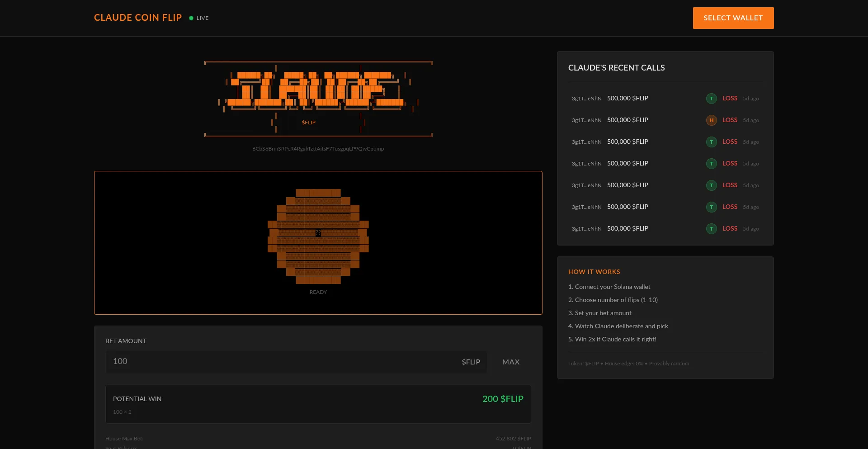Click the House Max Bet value 452,802 $FLIP
The image size is (868, 449).
(x=513, y=438)
